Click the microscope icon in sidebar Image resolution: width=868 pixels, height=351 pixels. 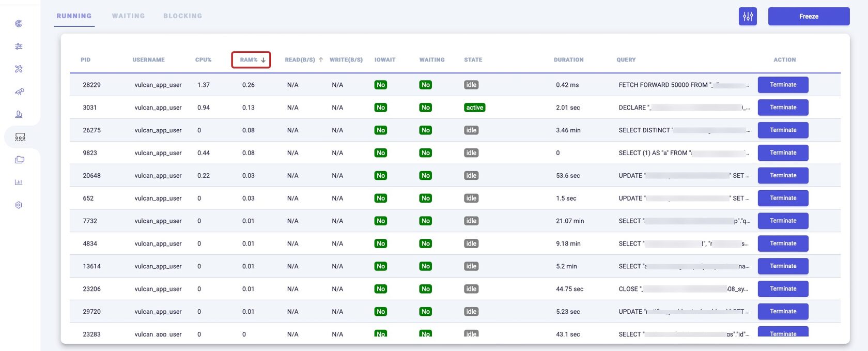(19, 114)
